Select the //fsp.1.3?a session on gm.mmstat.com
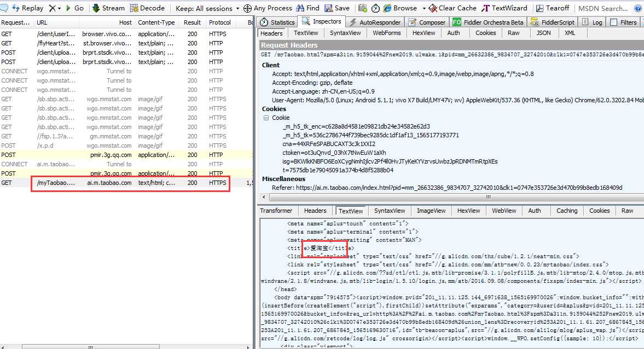The image size is (644, 349). [x=126, y=136]
